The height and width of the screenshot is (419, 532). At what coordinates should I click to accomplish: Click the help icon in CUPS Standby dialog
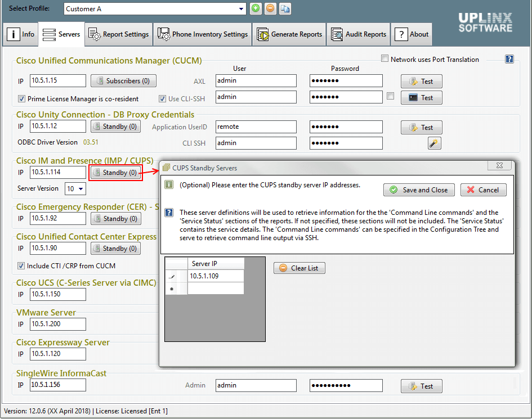169,213
